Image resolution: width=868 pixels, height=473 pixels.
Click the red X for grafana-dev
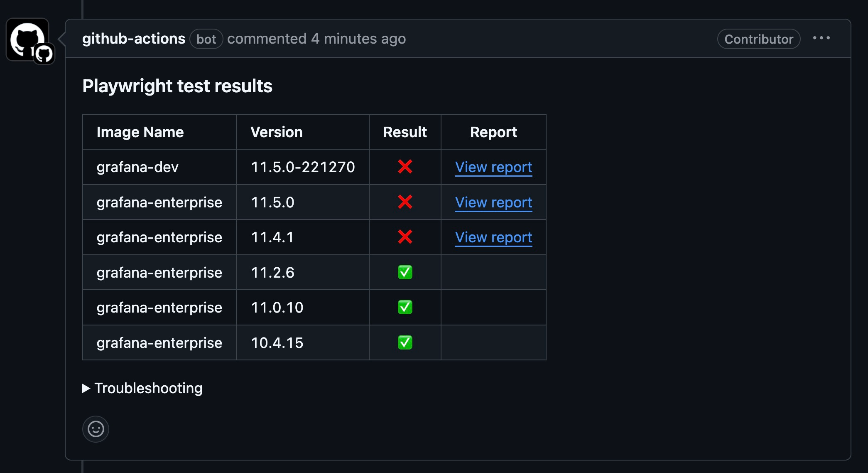coord(405,167)
